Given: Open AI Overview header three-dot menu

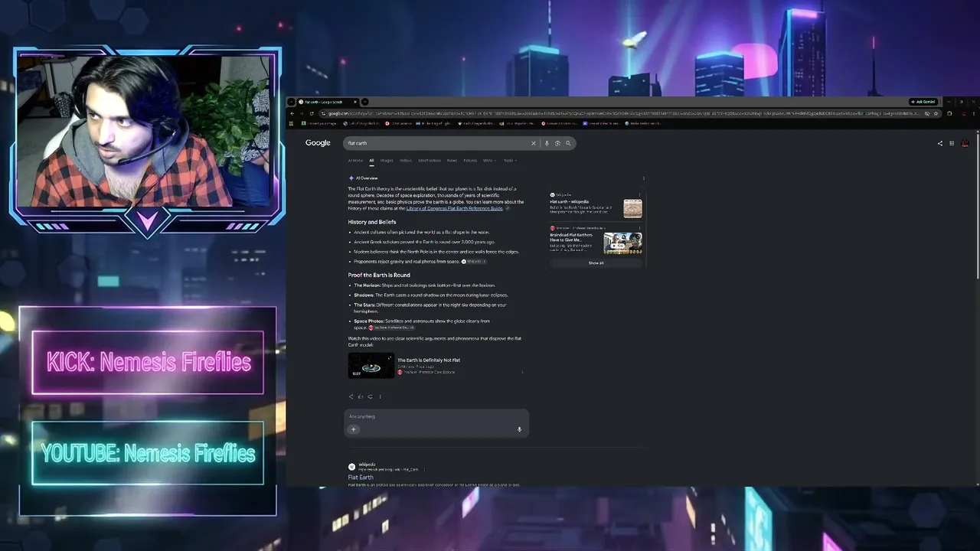Looking at the screenshot, I should (643, 178).
